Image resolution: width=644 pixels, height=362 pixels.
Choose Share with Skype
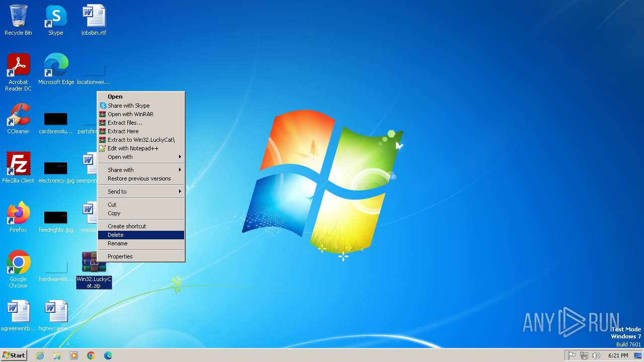[x=141, y=106]
